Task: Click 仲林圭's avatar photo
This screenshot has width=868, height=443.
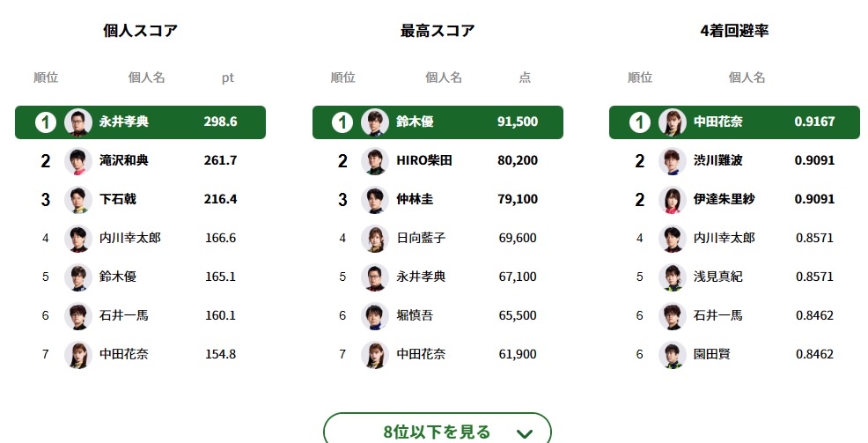Action: tap(375, 199)
